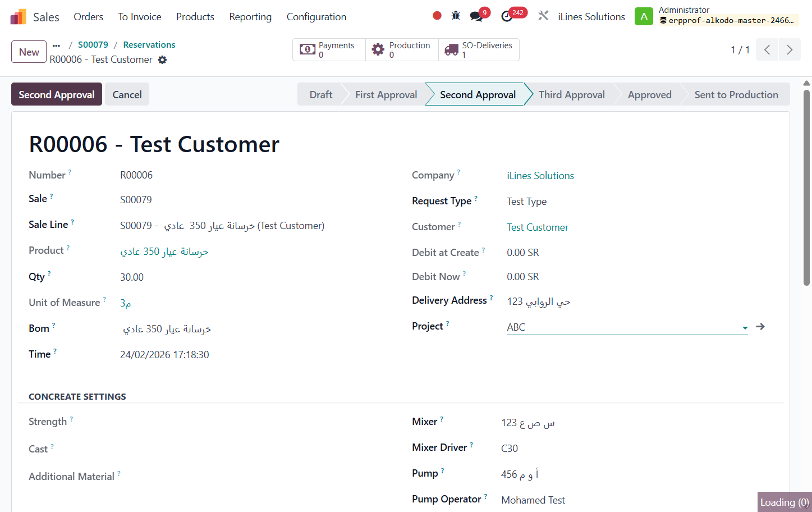Select the First Approval status stage
The width and height of the screenshot is (812, 512).
point(386,94)
